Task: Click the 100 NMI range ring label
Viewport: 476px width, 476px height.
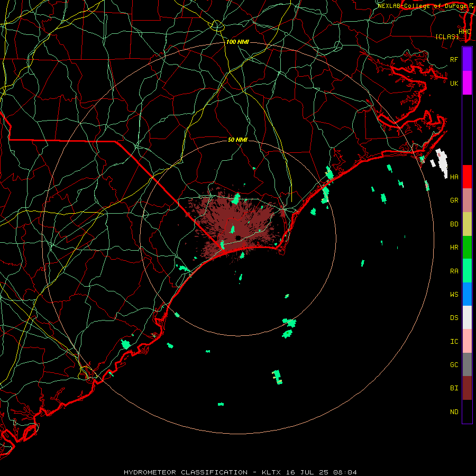Action: pyautogui.click(x=237, y=42)
